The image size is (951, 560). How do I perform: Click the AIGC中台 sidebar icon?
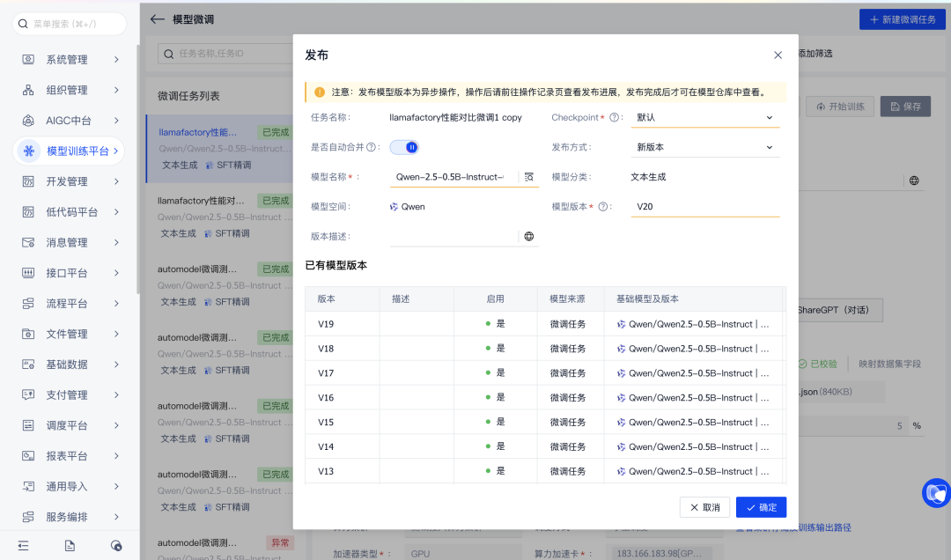click(28, 120)
